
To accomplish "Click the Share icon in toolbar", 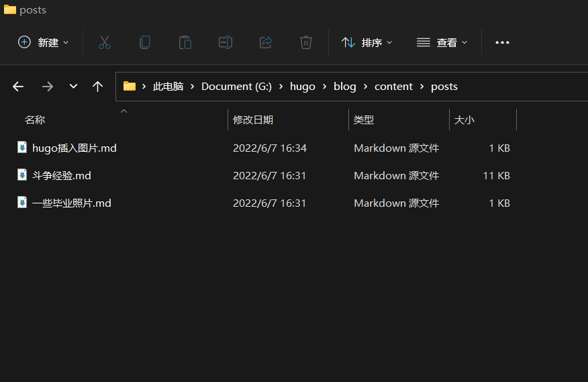I will [266, 42].
